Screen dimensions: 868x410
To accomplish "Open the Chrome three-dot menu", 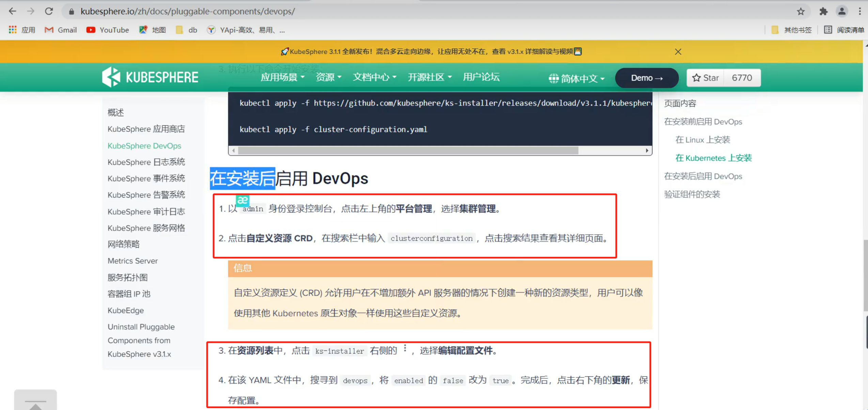I will click(860, 12).
